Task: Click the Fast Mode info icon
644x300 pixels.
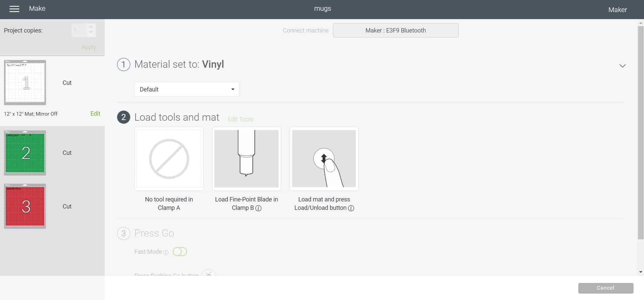Action: click(x=166, y=252)
